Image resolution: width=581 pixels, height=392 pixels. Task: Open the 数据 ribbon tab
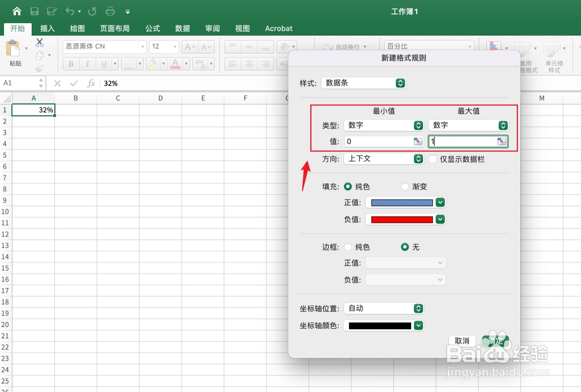click(183, 28)
